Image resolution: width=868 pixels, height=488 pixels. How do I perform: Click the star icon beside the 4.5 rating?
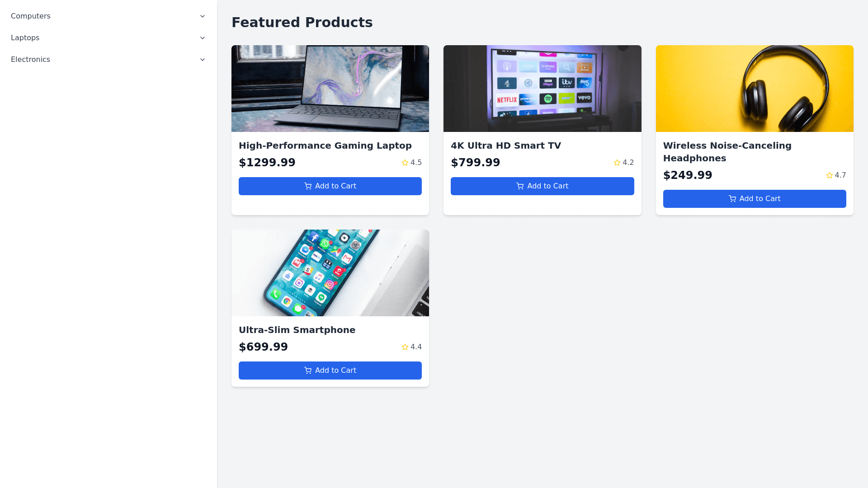(405, 163)
